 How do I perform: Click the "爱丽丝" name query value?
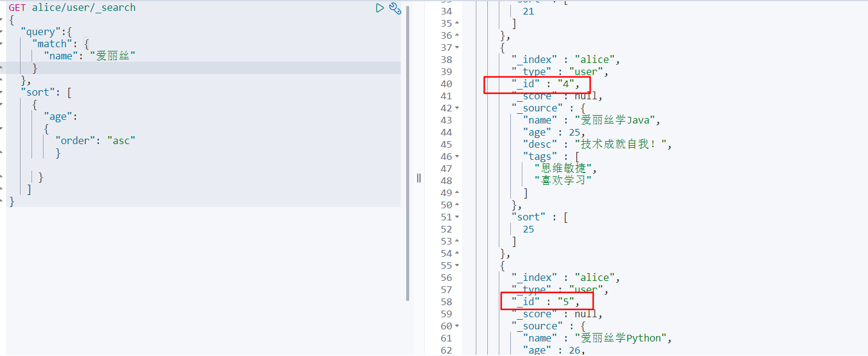coord(113,56)
